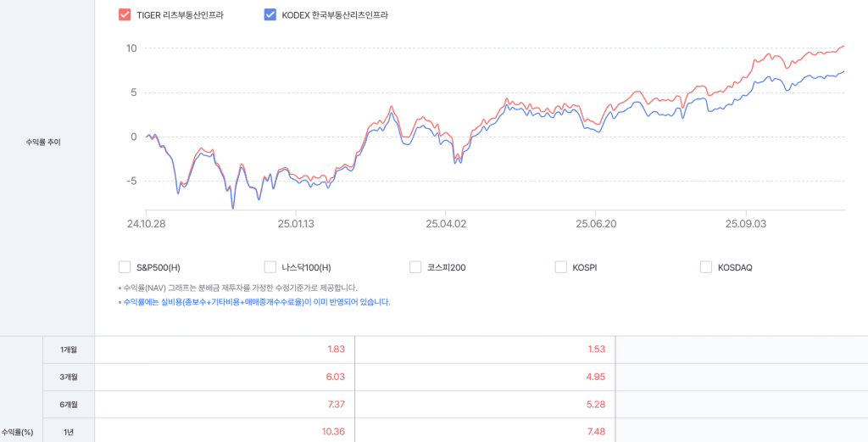The width and height of the screenshot is (868, 442).
Task: Tick the 코스피200 index checkbox
Action: (415, 267)
